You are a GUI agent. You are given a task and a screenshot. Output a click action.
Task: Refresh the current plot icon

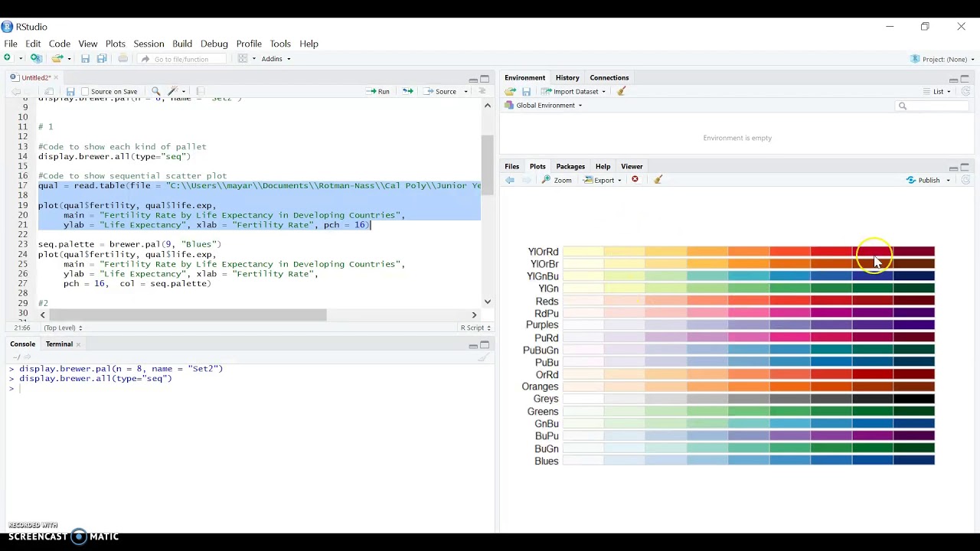(965, 180)
